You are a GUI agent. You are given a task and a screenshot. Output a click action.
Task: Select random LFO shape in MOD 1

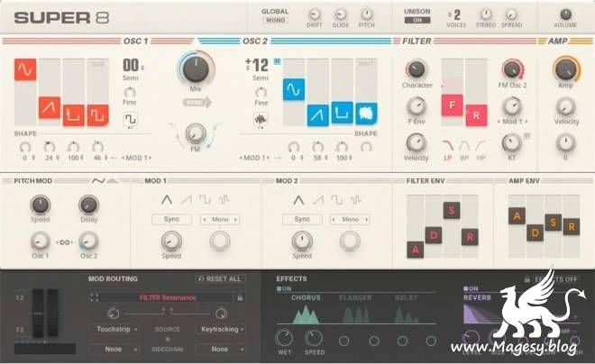(x=224, y=199)
